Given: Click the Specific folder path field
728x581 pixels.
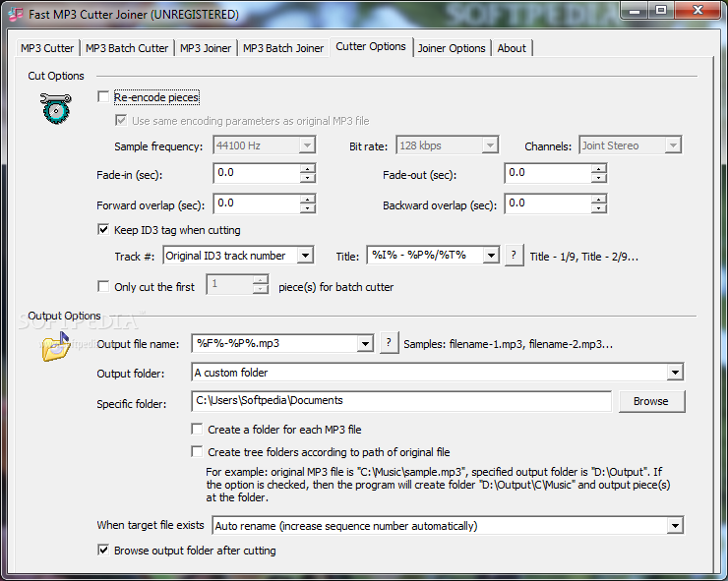Looking at the screenshot, I should pos(401,401).
